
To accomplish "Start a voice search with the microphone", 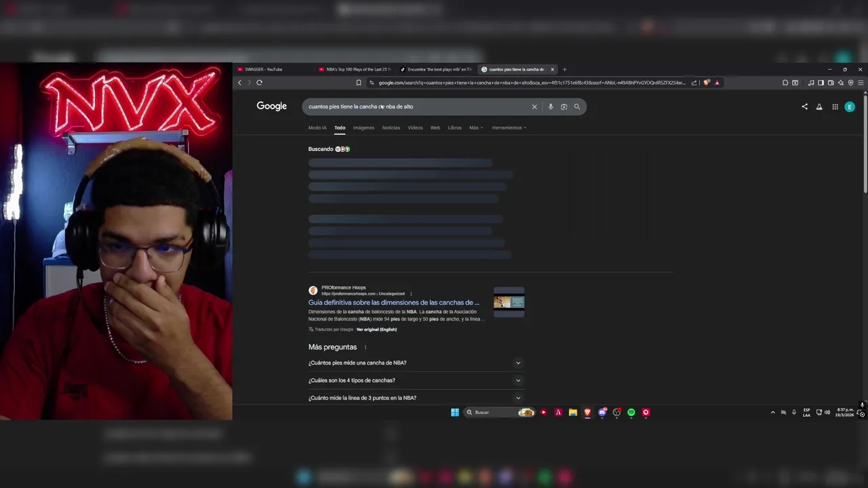I will coord(551,106).
